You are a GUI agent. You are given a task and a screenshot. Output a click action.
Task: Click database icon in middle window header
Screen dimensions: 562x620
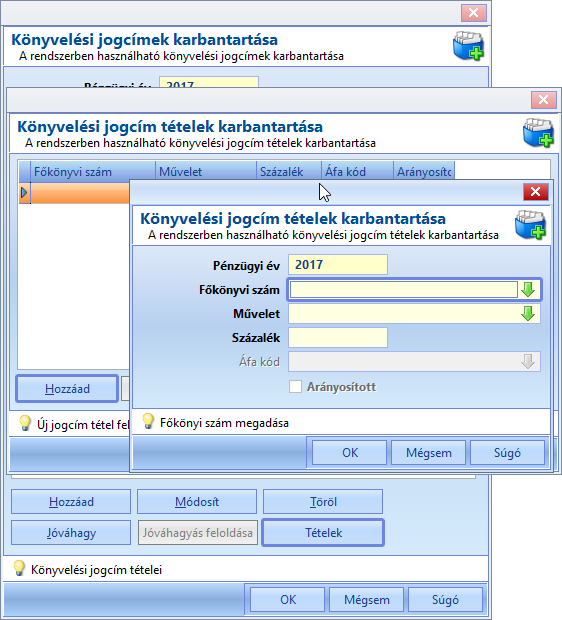[538, 133]
